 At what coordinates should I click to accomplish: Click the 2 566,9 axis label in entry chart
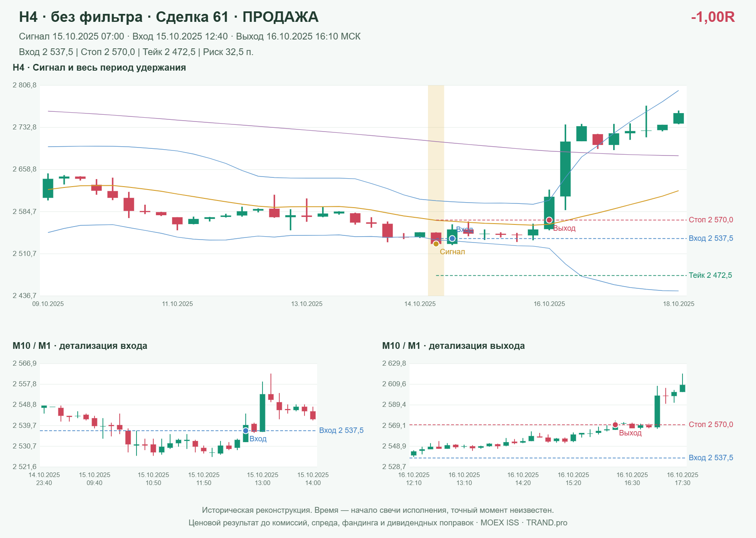[x=24, y=364]
